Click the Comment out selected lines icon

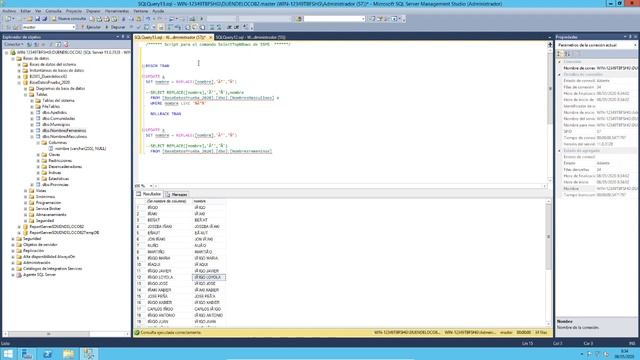pyautogui.click(x=212, y=27)
